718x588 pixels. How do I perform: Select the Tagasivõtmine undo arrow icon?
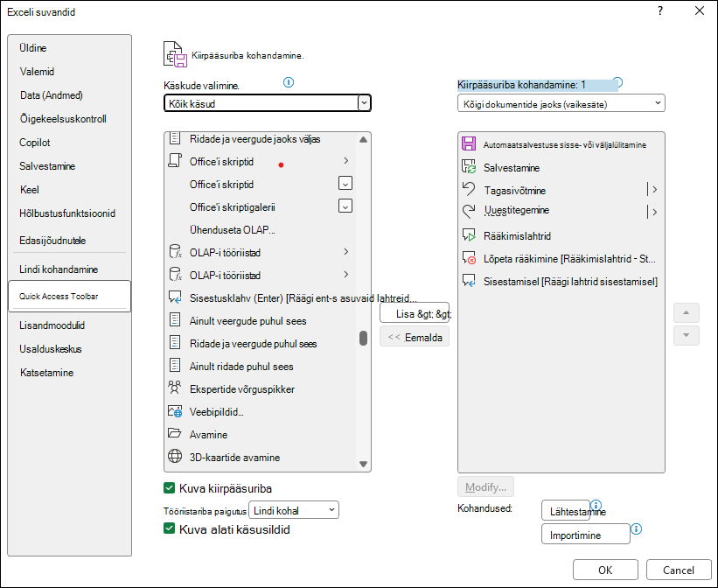tap(469, 189)
